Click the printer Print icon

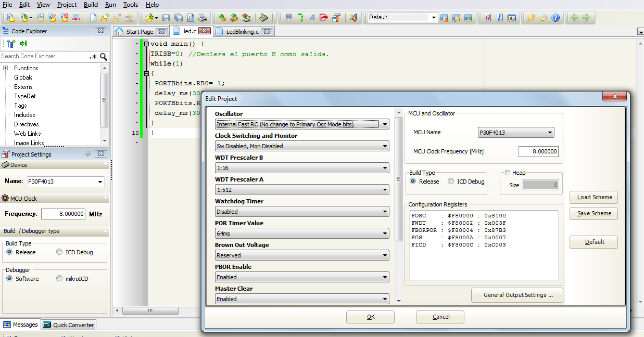pyautogui.click(x=203, y=18)
